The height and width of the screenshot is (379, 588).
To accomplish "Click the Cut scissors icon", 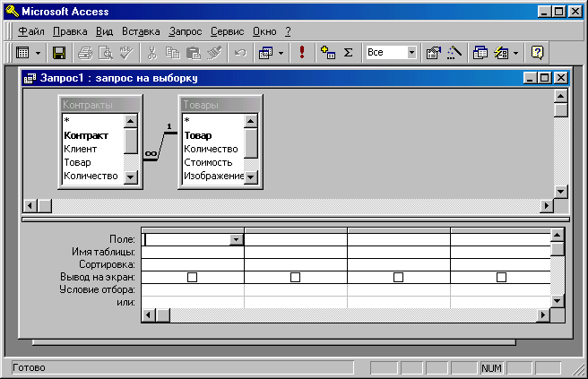I will pos(151,53).
